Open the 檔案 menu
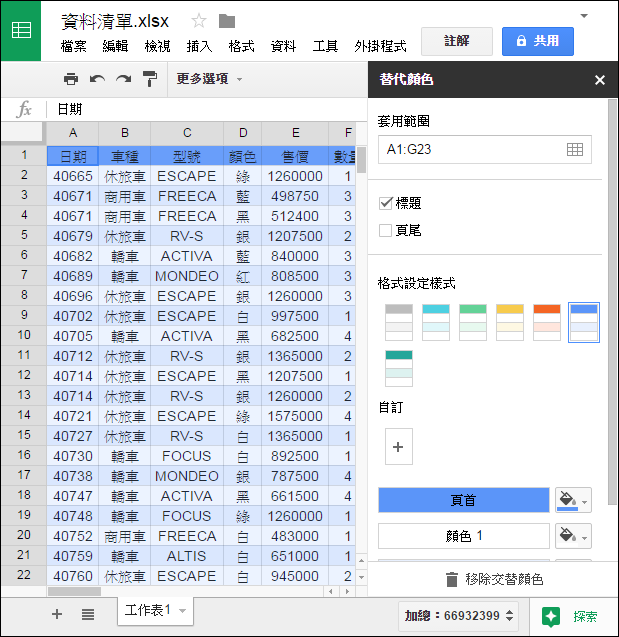The width and height of the screenshot is (619, 637). (x=74, y=46)
